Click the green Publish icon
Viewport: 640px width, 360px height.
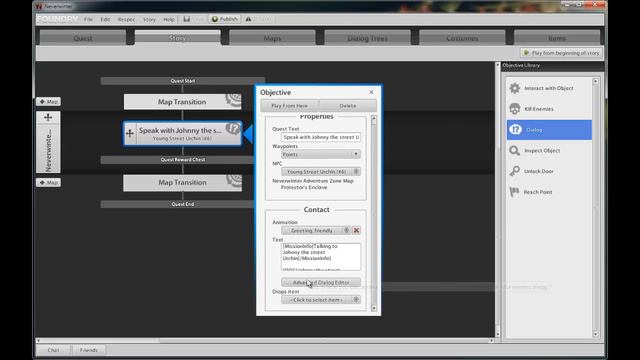pos(215,19)
